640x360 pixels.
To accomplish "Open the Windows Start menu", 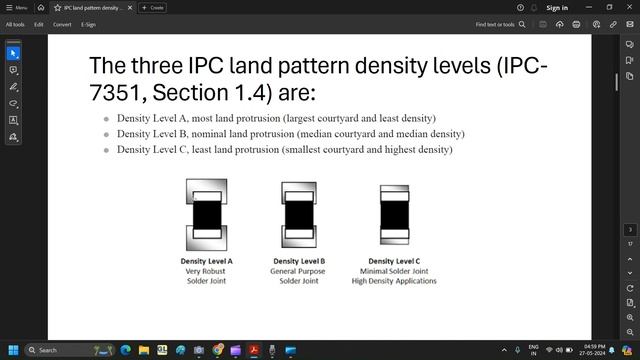I will click(x=13, y=350).
